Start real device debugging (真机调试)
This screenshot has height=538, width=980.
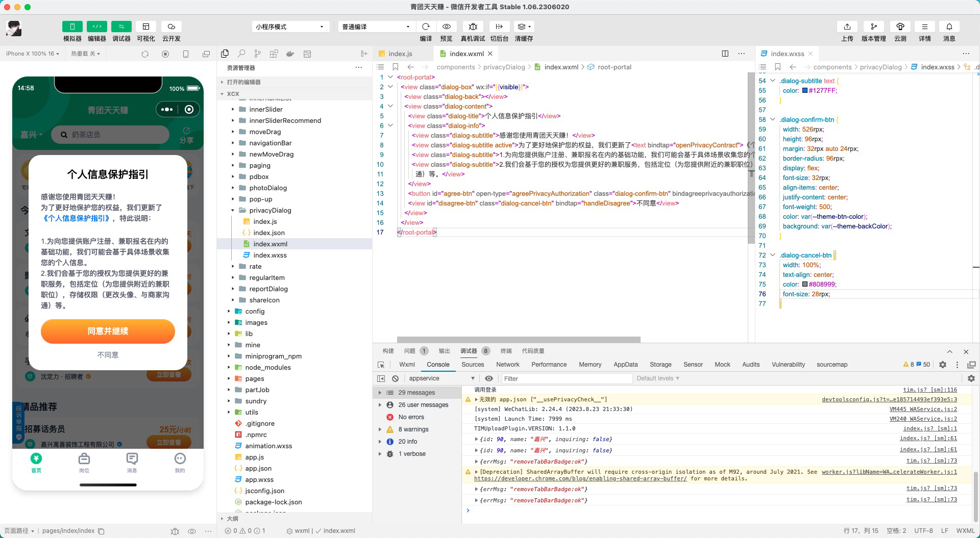(x=473, y=27)
